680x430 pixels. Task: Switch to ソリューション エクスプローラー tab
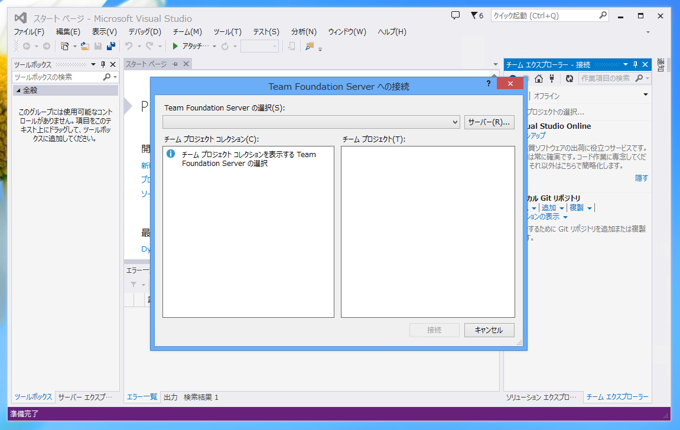(x=541, y=397)
